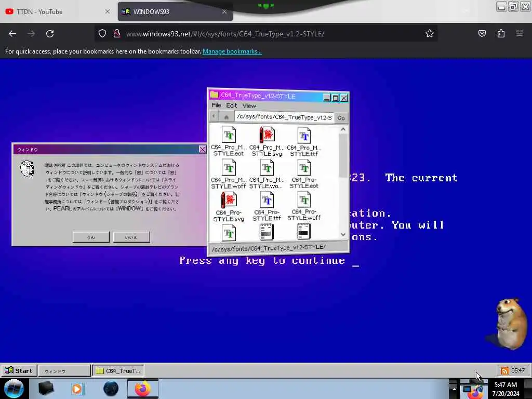Viewport: 532px width, 399px height.
Task: Switch to the WINDOWS93 browser tab
Action: 175,11
